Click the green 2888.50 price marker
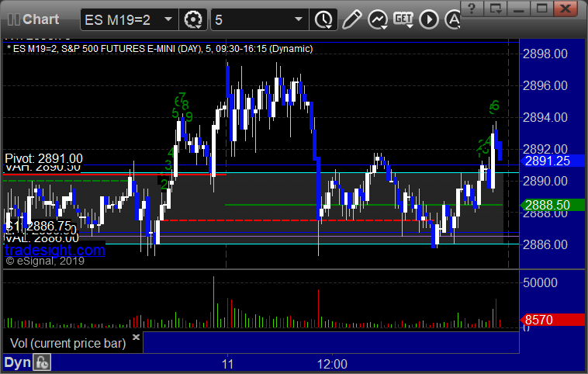The width and height of the screenshot is (588, 374). 548,205
